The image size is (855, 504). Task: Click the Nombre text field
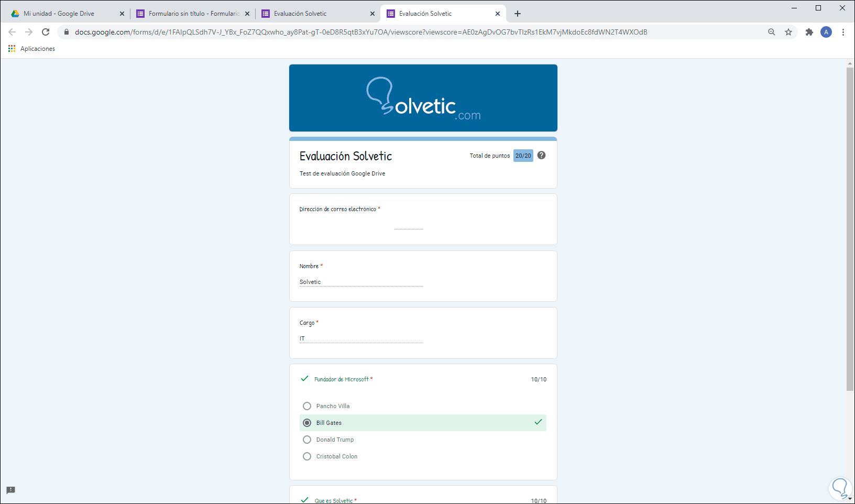coord(361,282)
